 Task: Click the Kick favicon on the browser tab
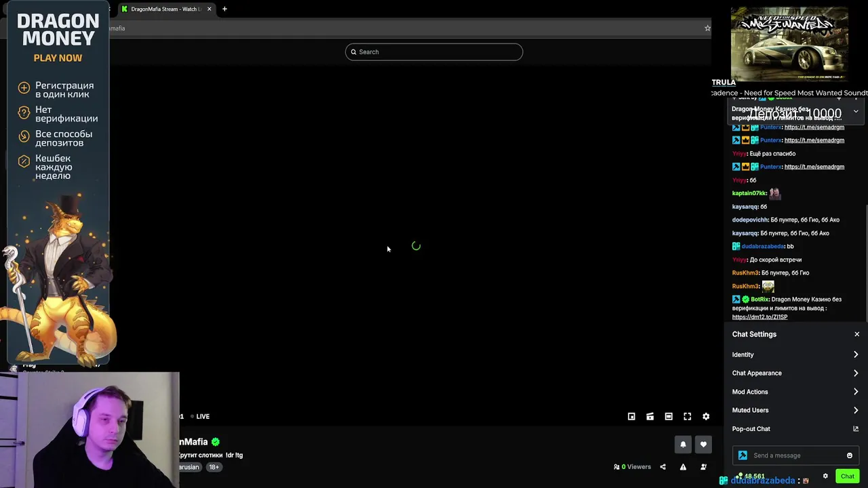point(124,9)
